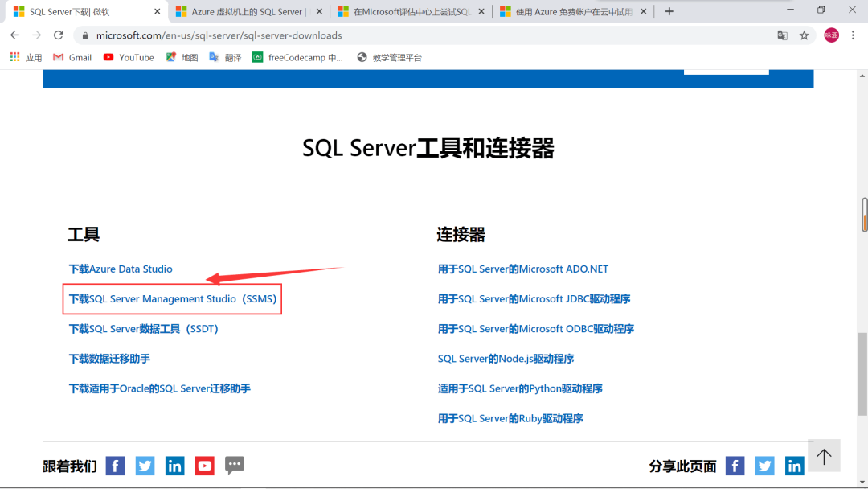Open 下载适用于Oracle的SQL Server迁移助手 link

[x=159, y=388]
